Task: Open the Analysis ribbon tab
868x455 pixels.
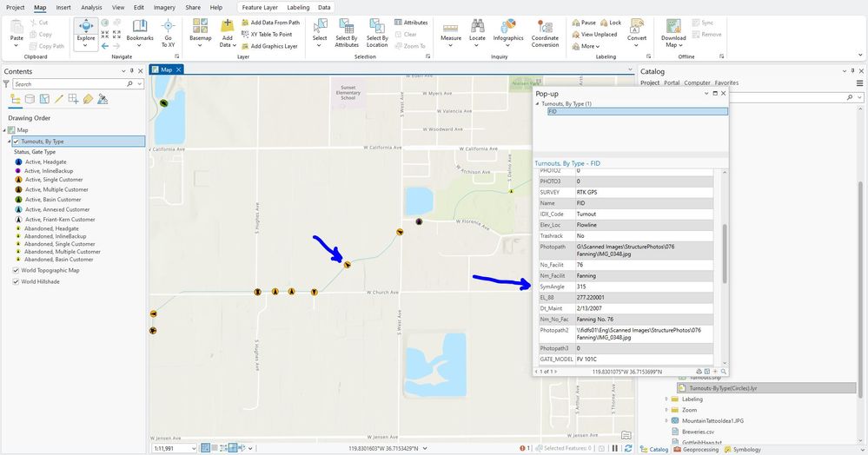Action: [x=91, y=7]
